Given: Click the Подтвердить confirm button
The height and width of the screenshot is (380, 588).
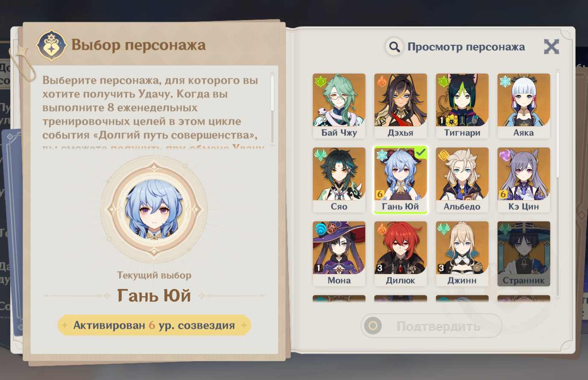Looking at the screenshot, I should pos(431,326).
